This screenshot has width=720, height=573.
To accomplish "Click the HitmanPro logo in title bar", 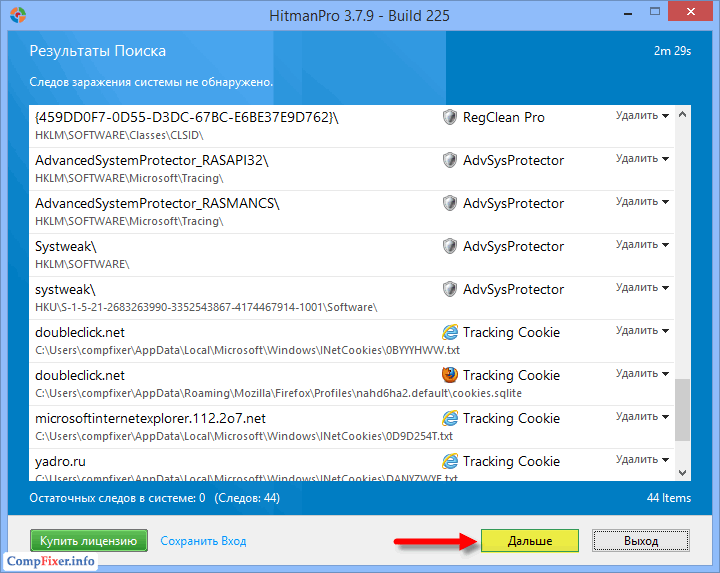I will click(18, 15).
